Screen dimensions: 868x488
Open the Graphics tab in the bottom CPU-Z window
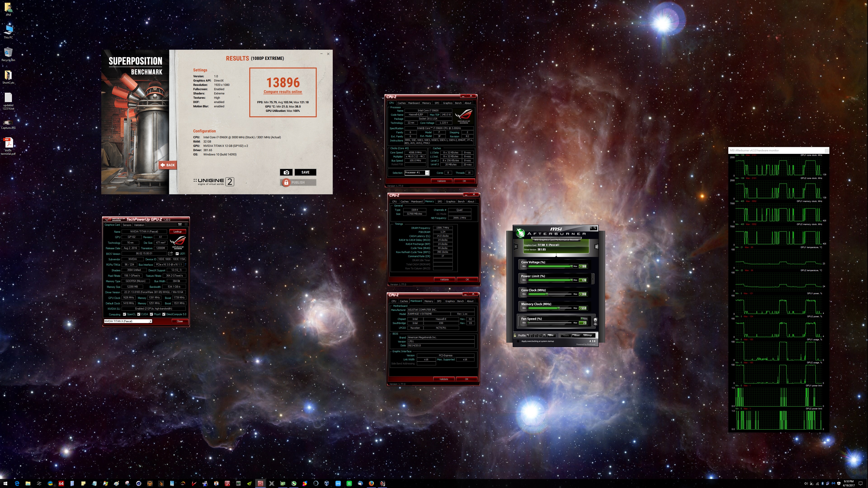coord(450,301)
